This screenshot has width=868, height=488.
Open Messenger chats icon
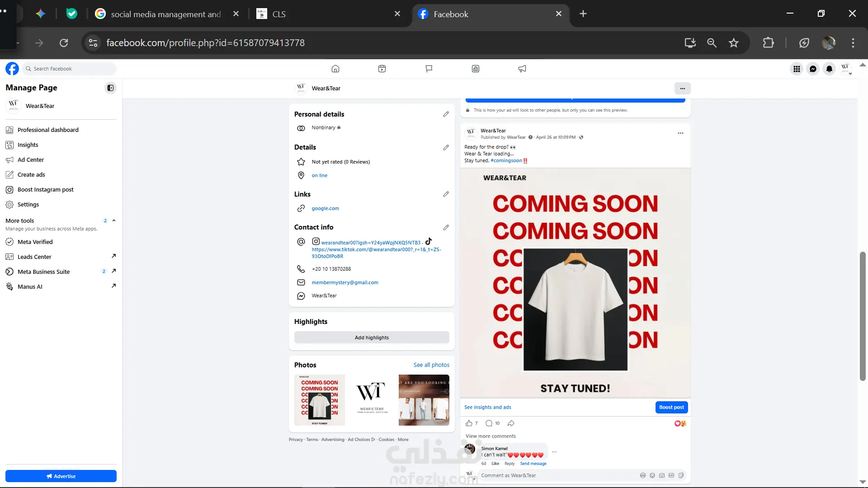813,69
